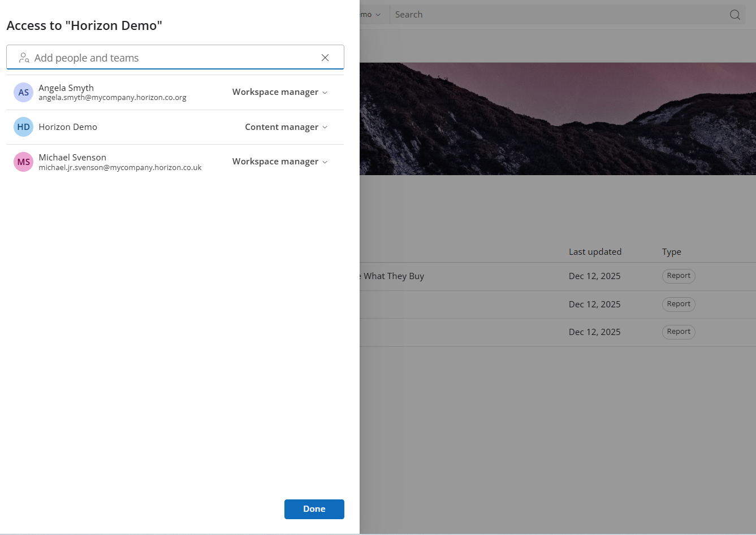Click the Report tag in the last row
Screen dimensions: 756x535
[x=679, y=332]
